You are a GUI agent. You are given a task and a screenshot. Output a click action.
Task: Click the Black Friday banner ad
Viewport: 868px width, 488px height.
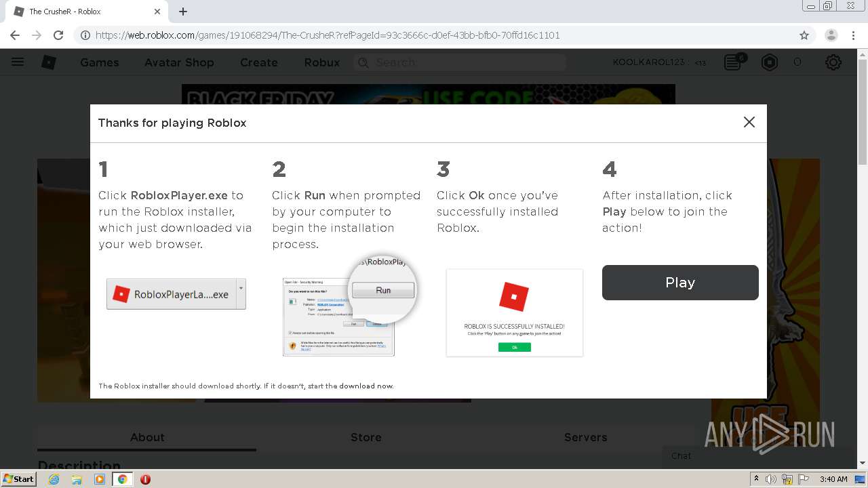pos(429,94)
